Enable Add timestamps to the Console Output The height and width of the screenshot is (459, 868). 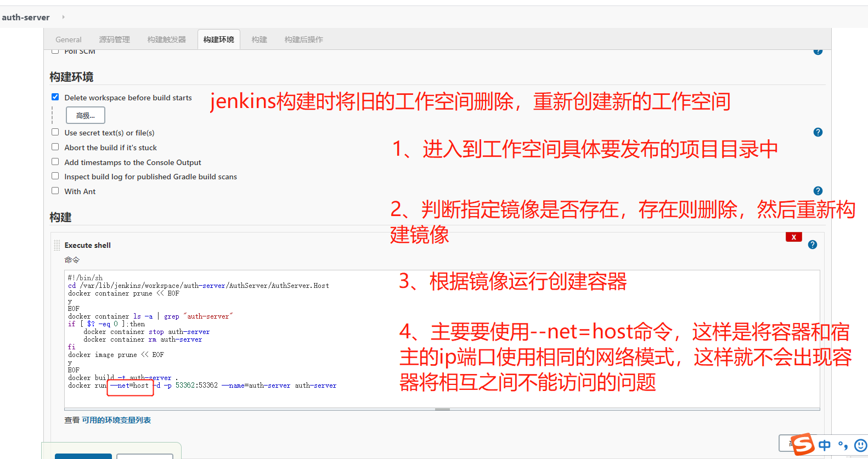tap(55, 162)
